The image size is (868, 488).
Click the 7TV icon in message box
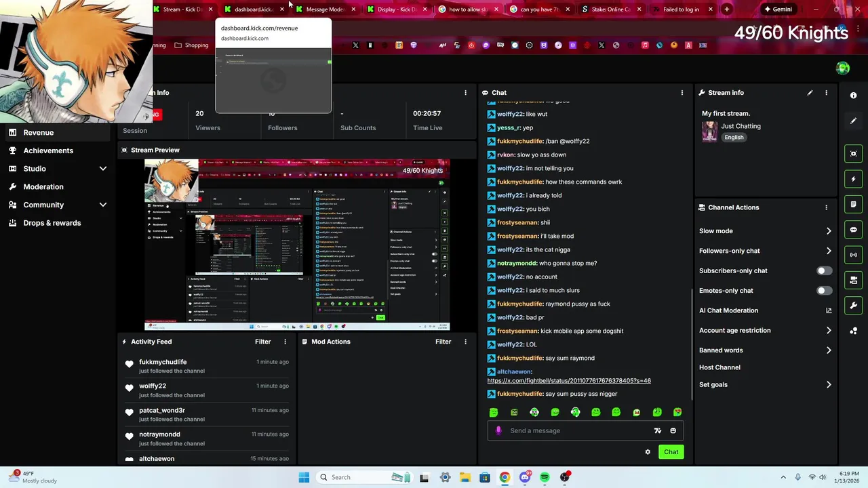[x=657, y=430]
